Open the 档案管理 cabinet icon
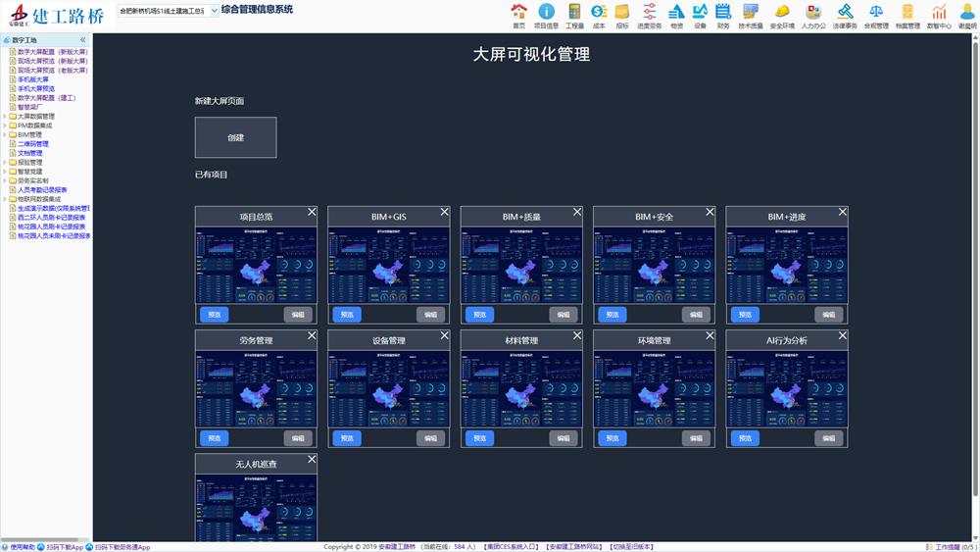The image size is (980, 552). click(907, 12)
